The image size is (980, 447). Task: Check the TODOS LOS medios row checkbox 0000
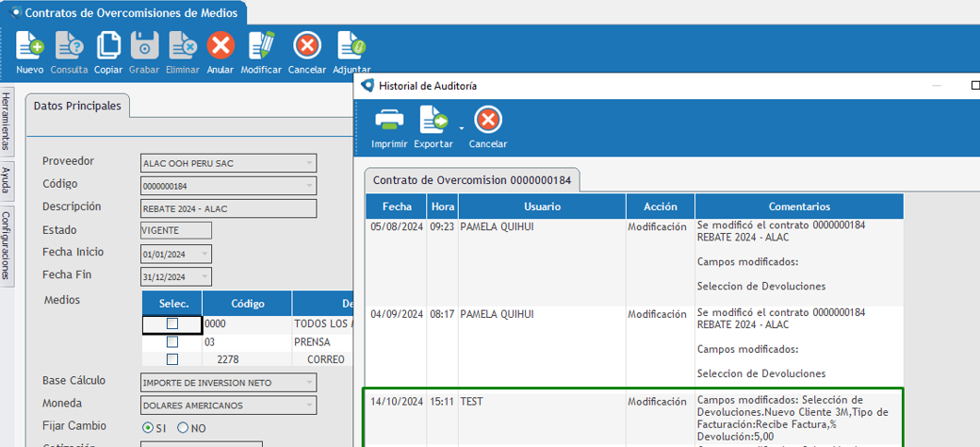click(172, 323)
